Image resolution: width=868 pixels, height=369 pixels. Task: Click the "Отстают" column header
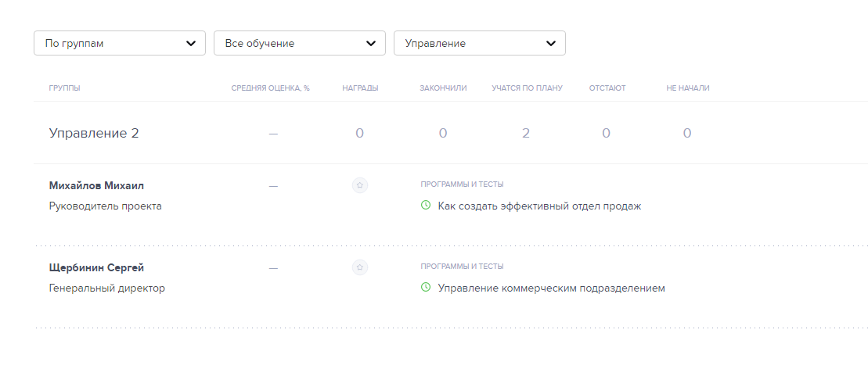(607, 88)
